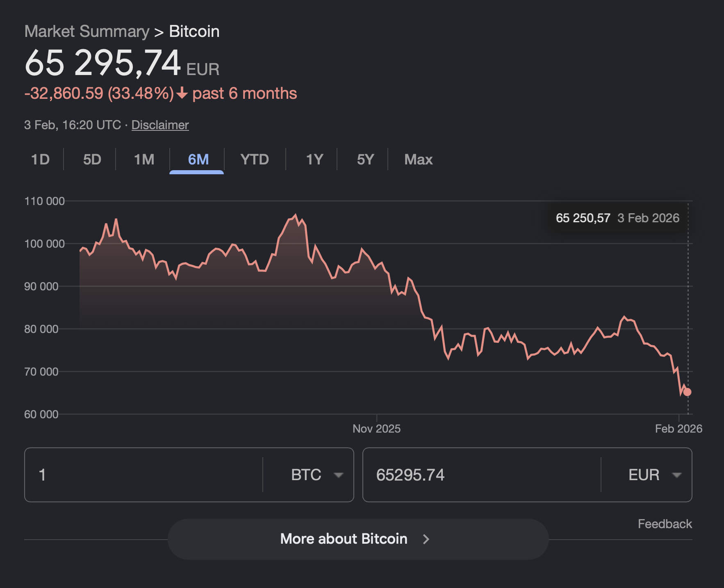
Task: Click the EUR amount field showing 65295.74
Action: (480, 475)
